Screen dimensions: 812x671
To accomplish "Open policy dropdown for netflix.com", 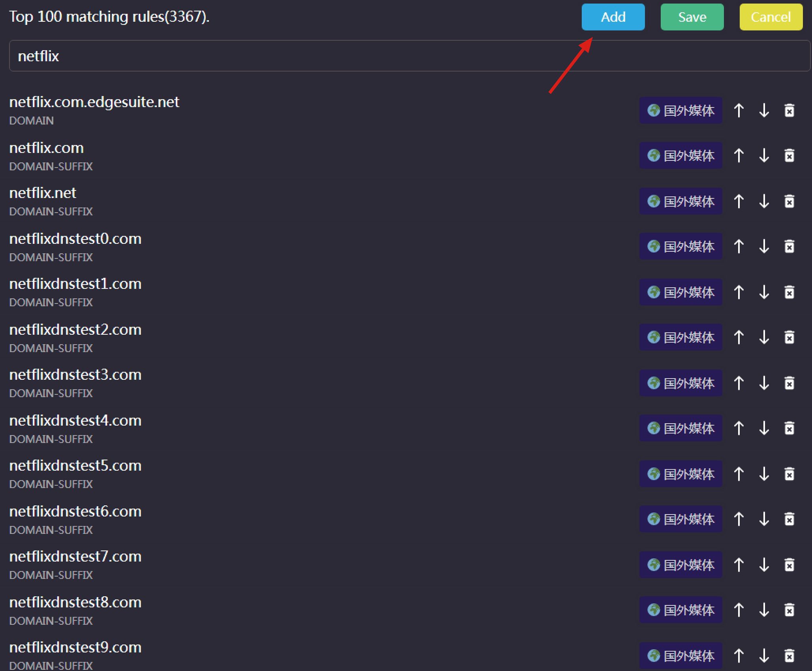I will click(x=681, y=155).
